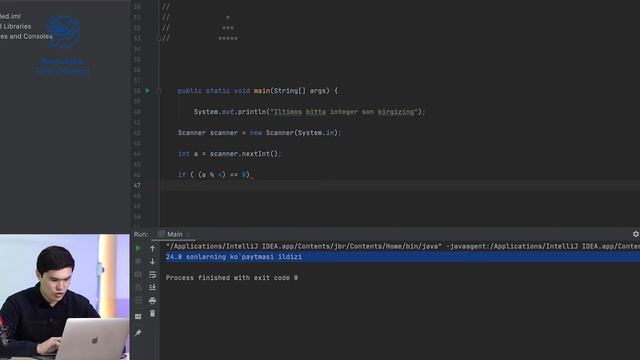Click the Restore Layout icon in Run panel
Screen dimensions: 640x360
coord(138,316)
